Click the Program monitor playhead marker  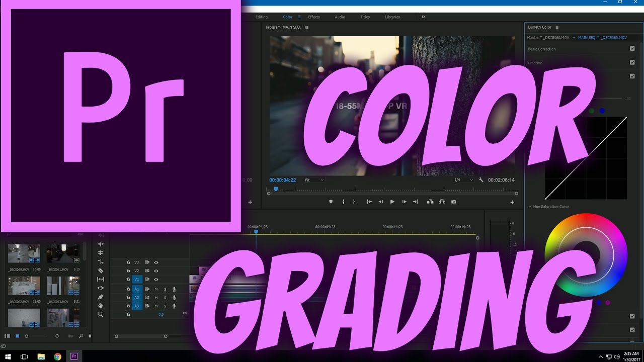[x=276, y=189]
